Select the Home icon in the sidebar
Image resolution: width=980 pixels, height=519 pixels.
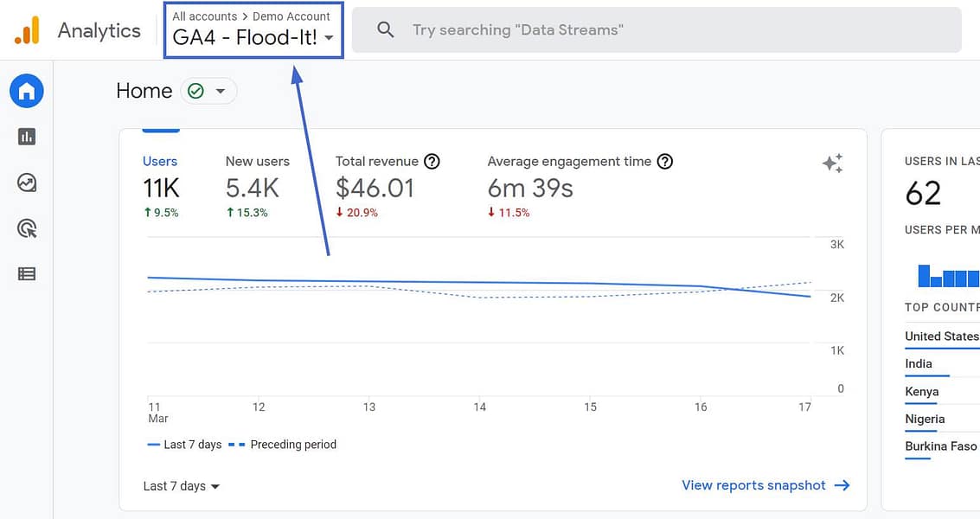26,91
